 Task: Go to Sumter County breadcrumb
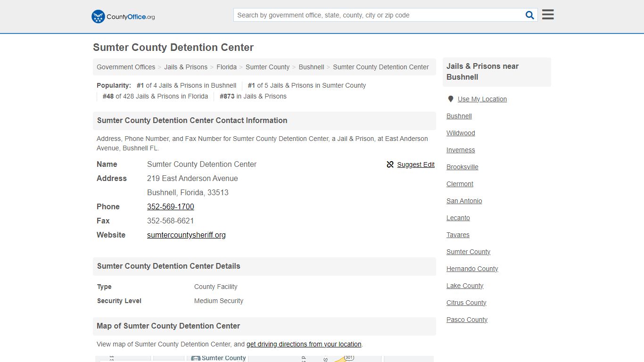tap(267, 67)
